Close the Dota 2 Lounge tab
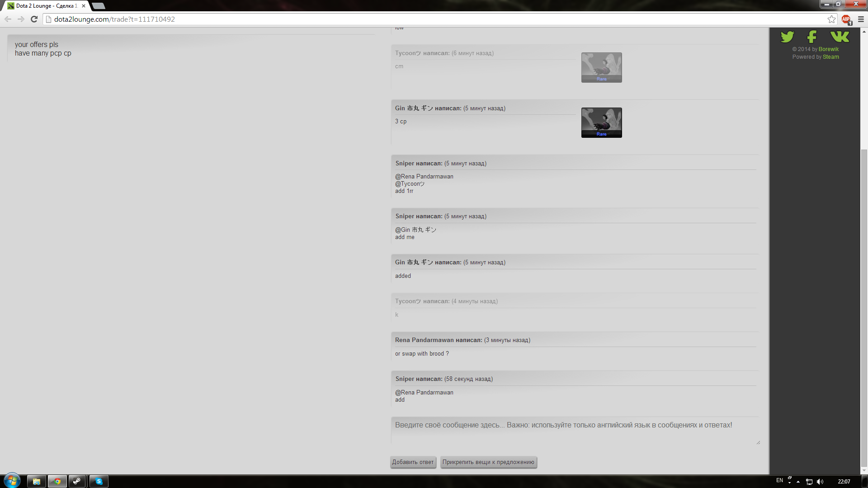868x488 pixels. point(84,6)
